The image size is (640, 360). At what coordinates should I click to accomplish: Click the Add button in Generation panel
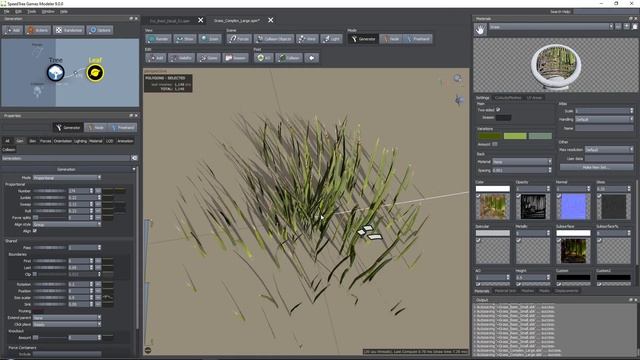(x=13, y=30)
